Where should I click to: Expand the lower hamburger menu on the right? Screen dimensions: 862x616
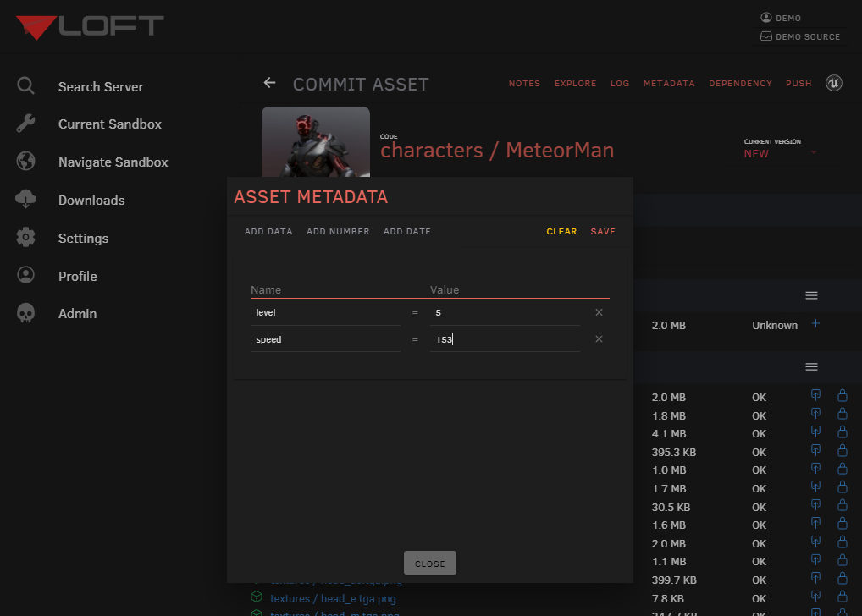point(811,366)
